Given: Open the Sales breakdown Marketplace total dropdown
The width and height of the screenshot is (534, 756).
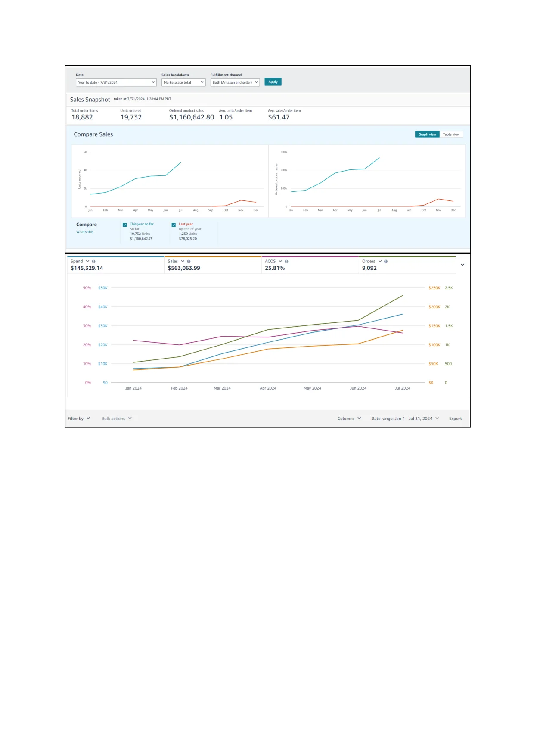Looking at the screenshot, I should (x=183, y=82).
